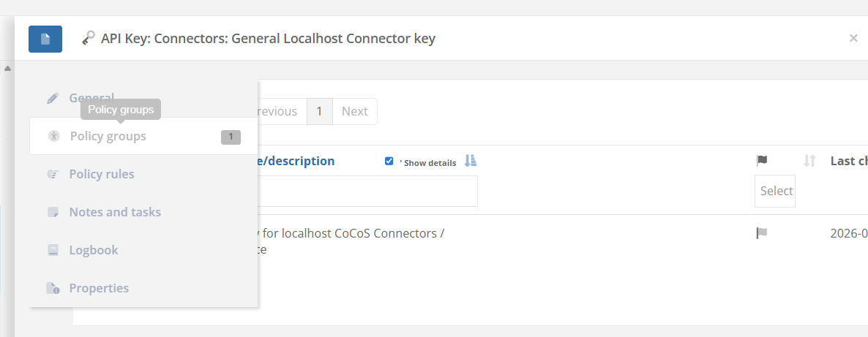Click the Properties file-info icon
The width and height of the screenshot is (868, 337).
point(53,288)
